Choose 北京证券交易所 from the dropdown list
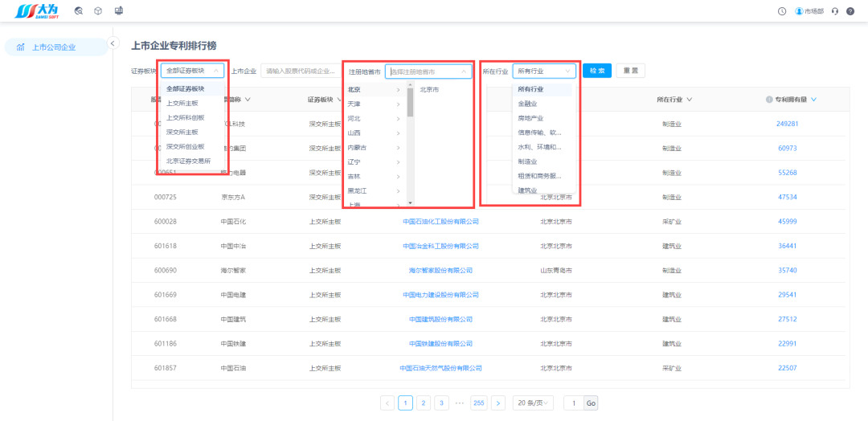The width and height of the screenshot is (868, 421). (x=191, y=161)
